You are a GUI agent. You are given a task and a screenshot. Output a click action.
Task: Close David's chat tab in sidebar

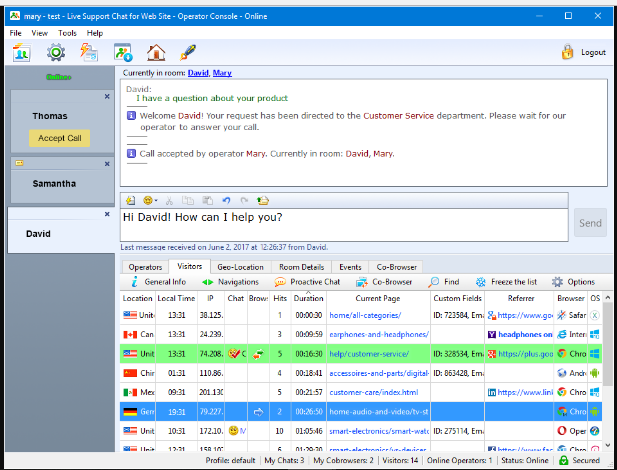click(107, 213)
